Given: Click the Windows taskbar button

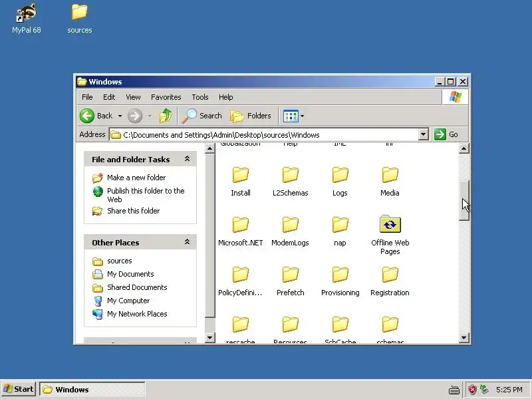Looking at the screenshot, I should (x=92, y=389).
